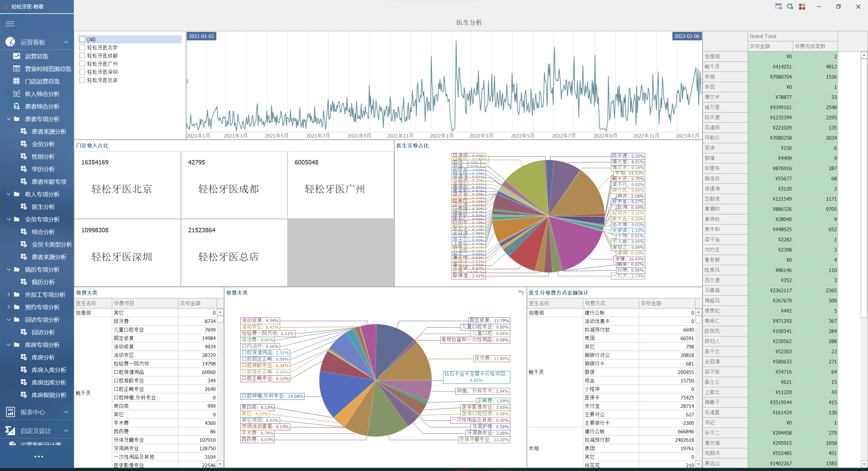Click the 游骥: 16.43% pie legend label
868x471 pixels.
click(630, 259)
